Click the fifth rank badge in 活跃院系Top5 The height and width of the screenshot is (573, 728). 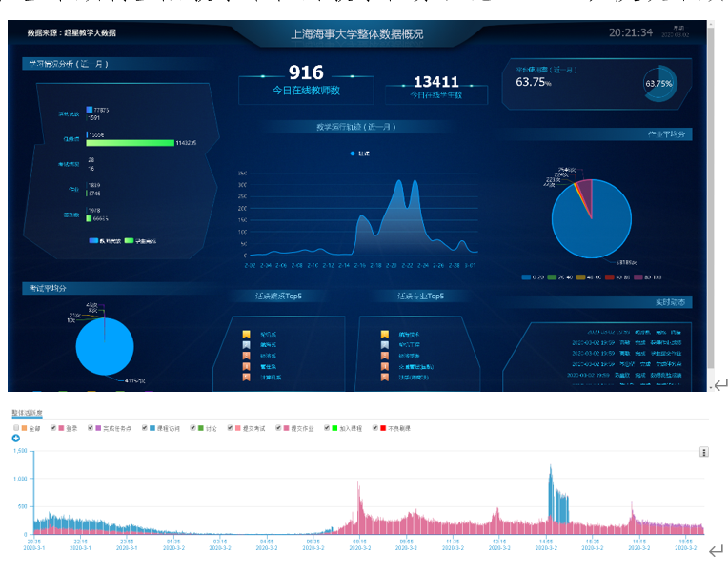[x=246, y=378]
